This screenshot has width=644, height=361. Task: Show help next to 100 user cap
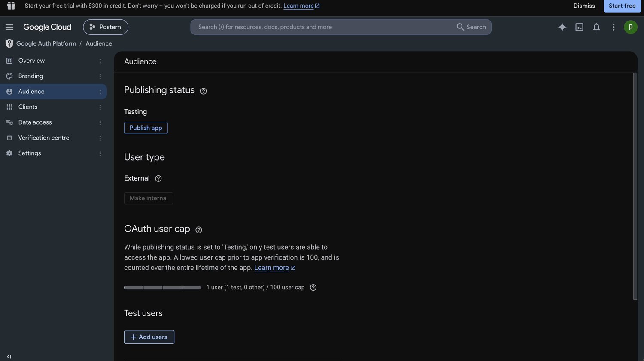point(313,288)
